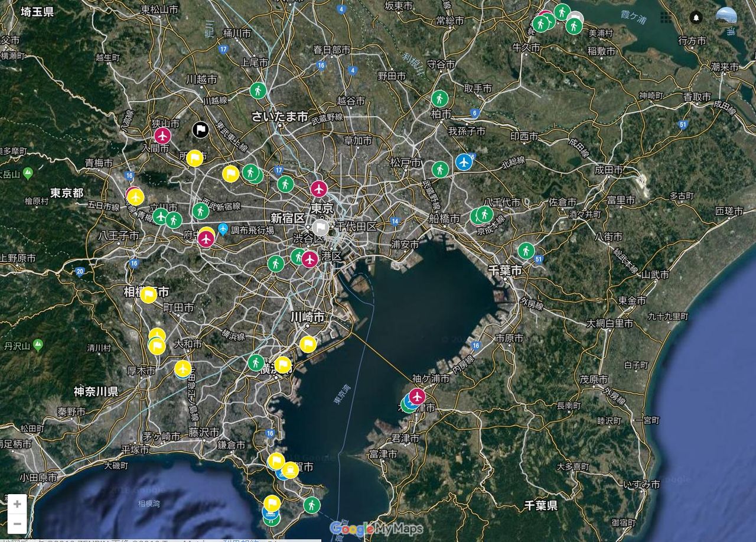
Task: Select the pink airplane marker beside 港区
Action: [x=309, y=259]
